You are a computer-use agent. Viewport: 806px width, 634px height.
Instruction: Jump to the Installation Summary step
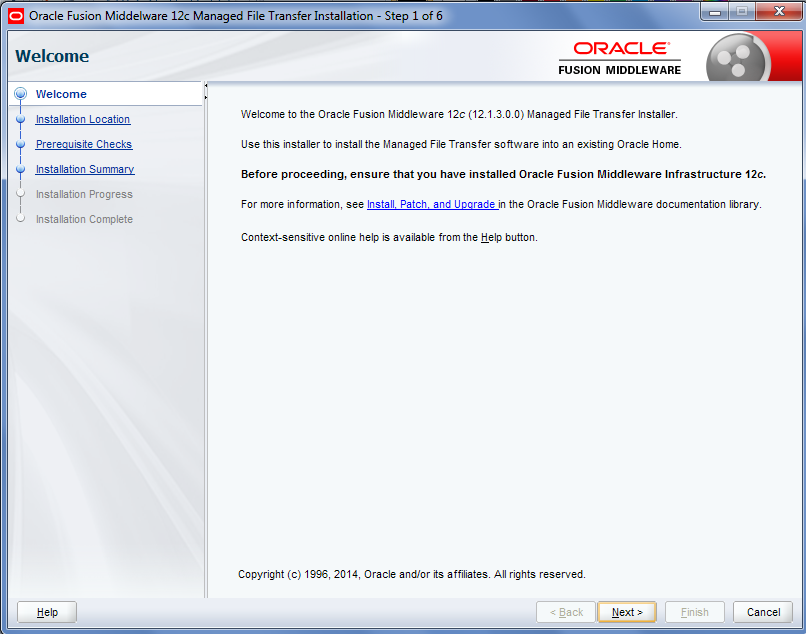click(85, 169)
